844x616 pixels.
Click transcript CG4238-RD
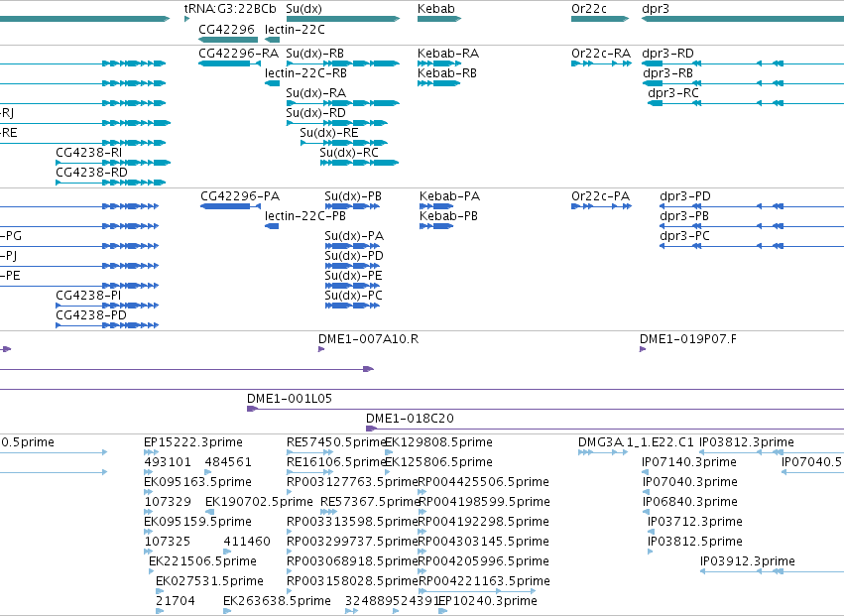point(91,173)
